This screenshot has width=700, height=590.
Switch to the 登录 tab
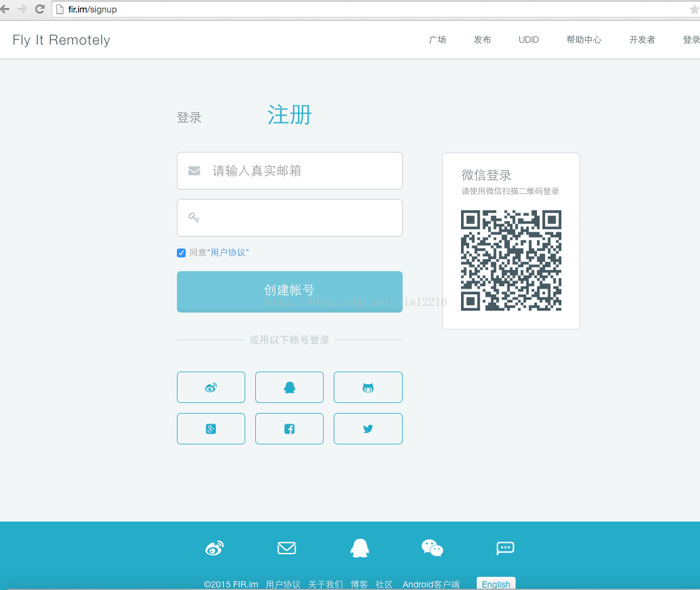pyautogui.click(x=189, y=117)
